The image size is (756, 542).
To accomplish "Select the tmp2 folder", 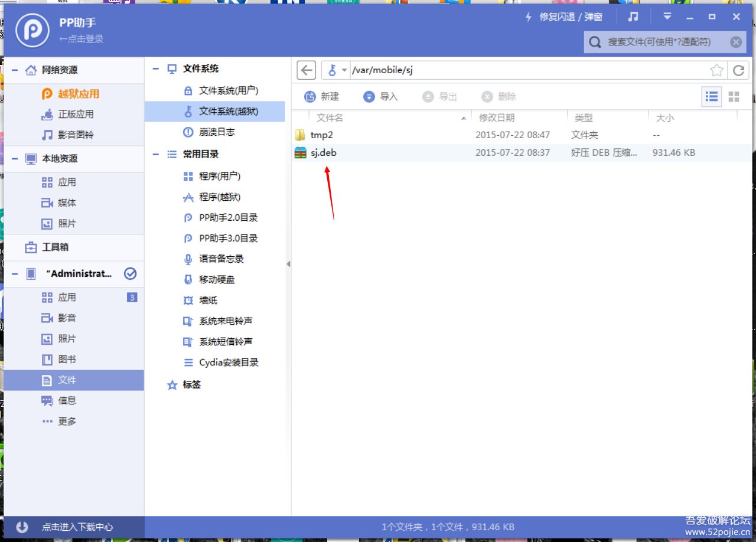I will pos(522,135).
